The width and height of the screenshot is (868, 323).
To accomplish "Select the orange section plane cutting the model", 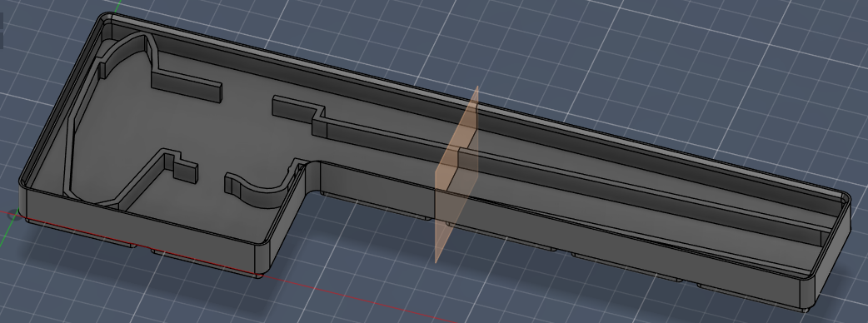I will [457, 174].
